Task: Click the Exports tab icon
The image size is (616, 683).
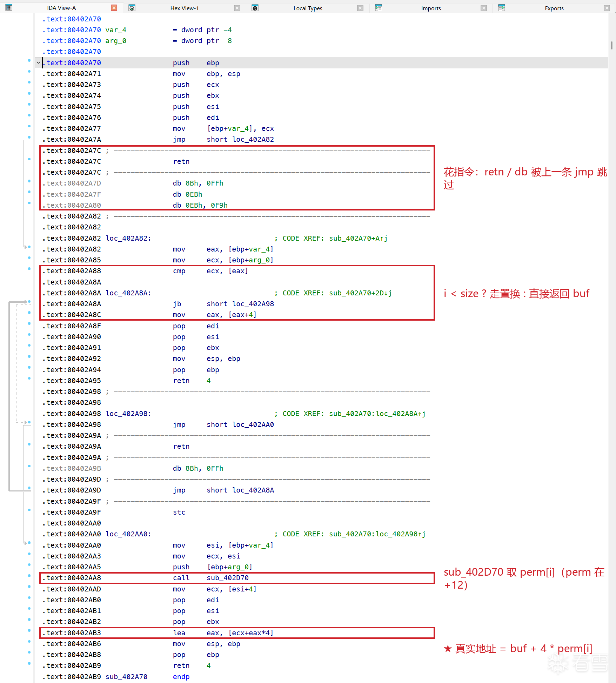Action: point(501,8)
